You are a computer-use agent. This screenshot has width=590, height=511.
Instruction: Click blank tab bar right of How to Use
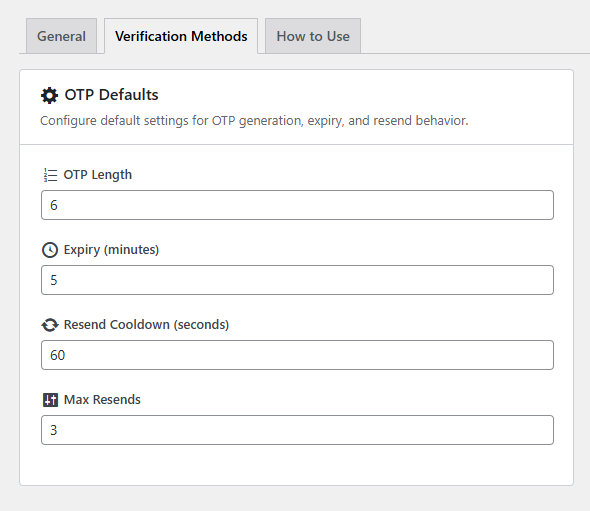click(x=474, y=36)
